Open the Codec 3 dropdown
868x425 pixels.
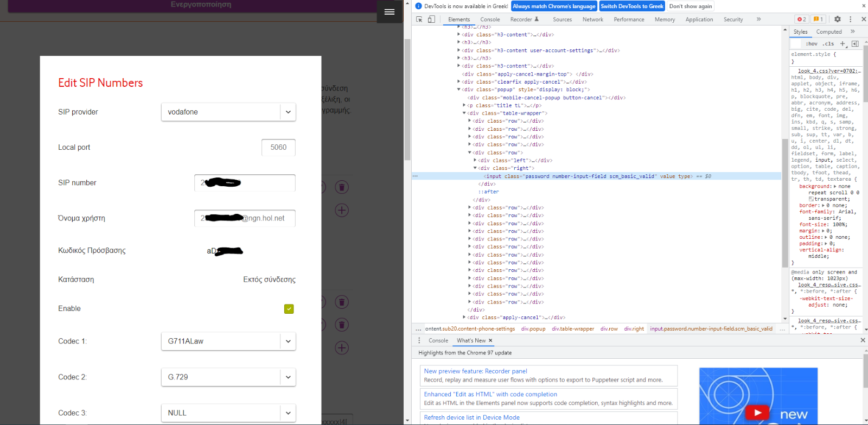coord(228,413)
